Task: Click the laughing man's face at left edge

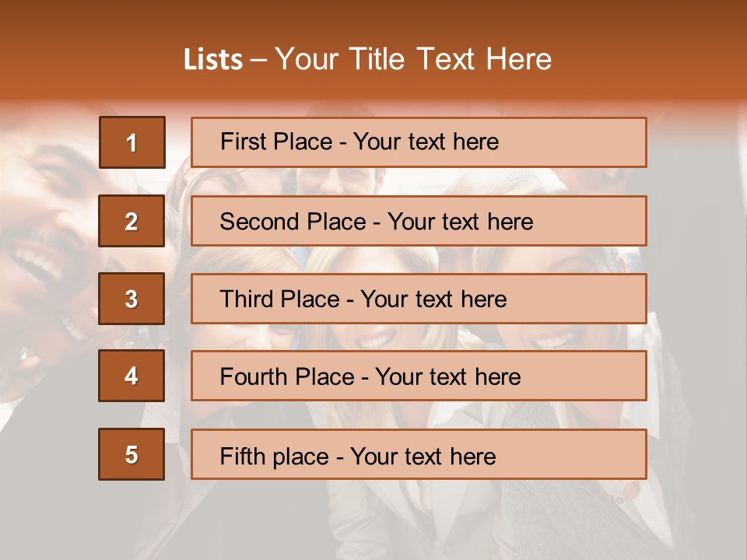Action: tap(39, 257)
